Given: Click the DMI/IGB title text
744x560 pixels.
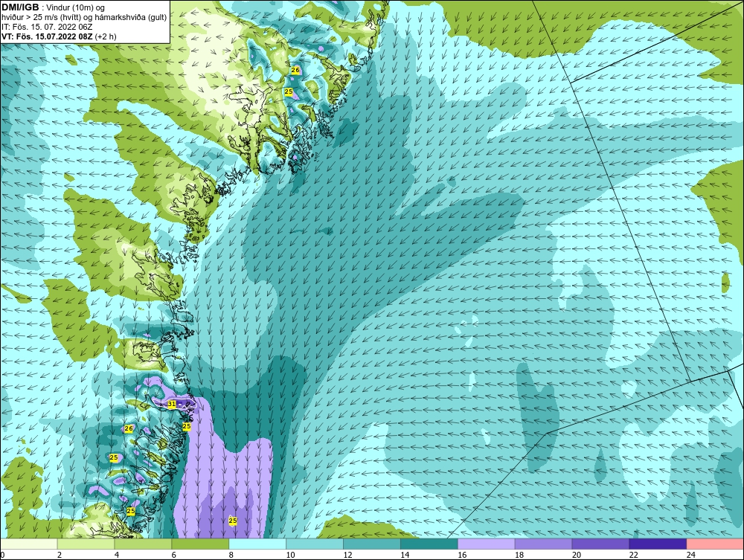Looking at the screenshot, I should click(20, 7).
